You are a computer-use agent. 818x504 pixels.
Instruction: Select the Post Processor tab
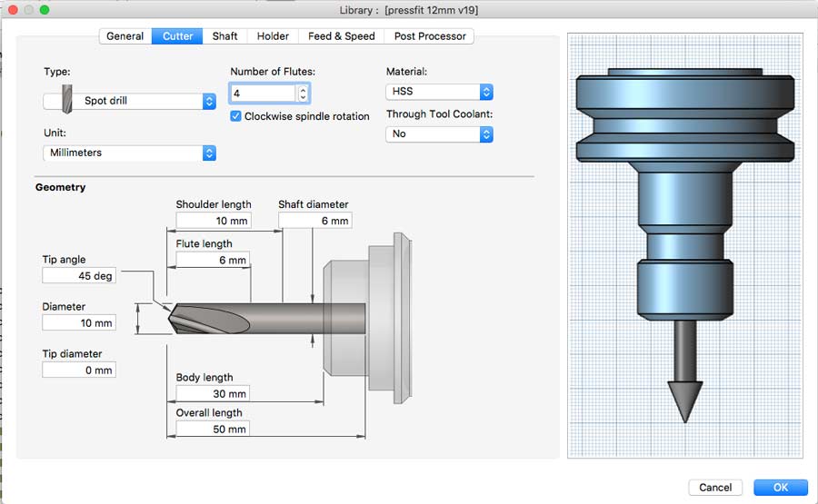[430, 36]
